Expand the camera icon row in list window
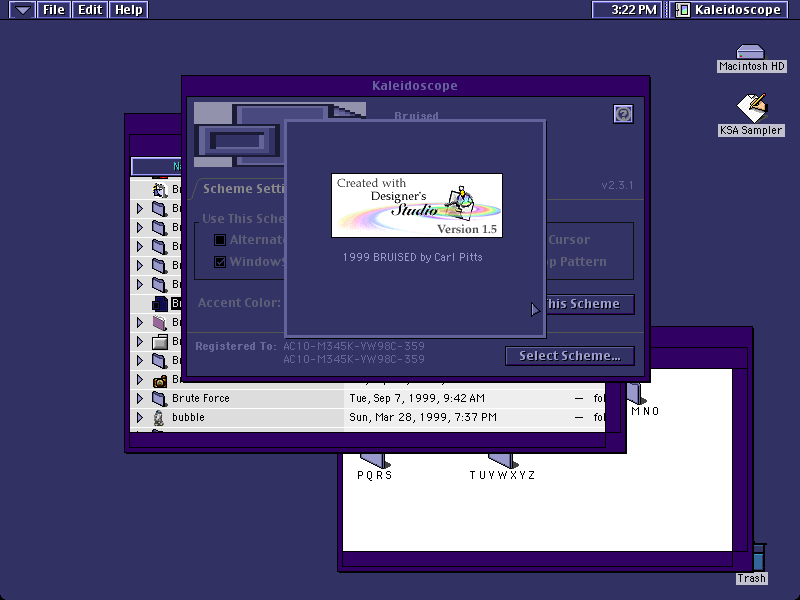The image size is (800, 600). coord(140,379)
